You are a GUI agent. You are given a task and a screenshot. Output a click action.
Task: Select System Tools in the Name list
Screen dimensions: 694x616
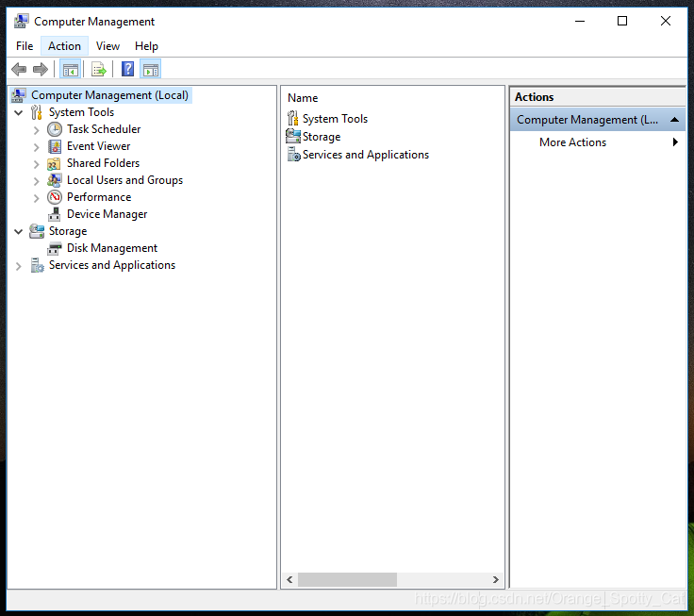pos(335,119)
